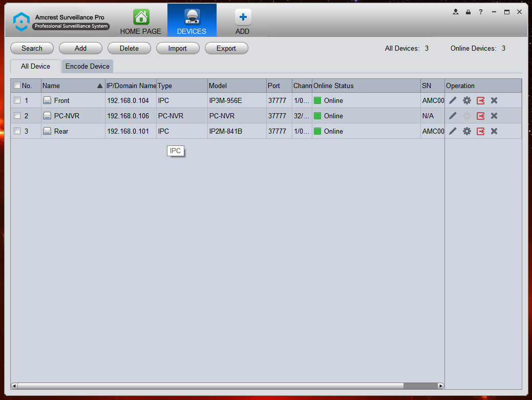Click the Import button
The height and width of the screenshot is (400, 532).
(178, 48)
